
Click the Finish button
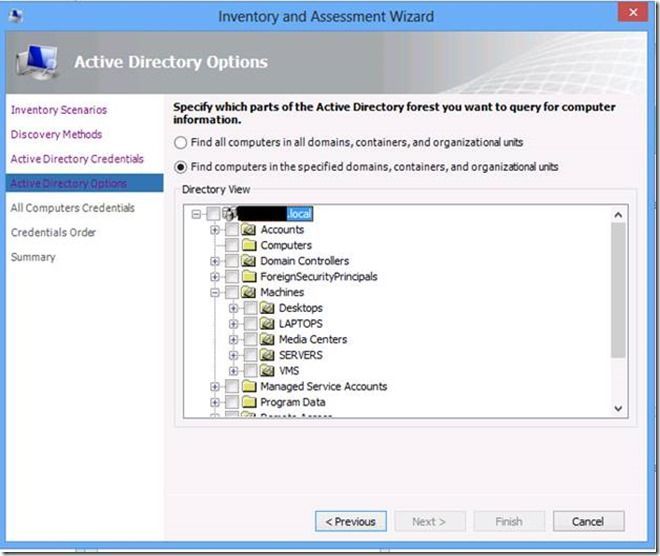pyautogui.click(x=509, y=521)
